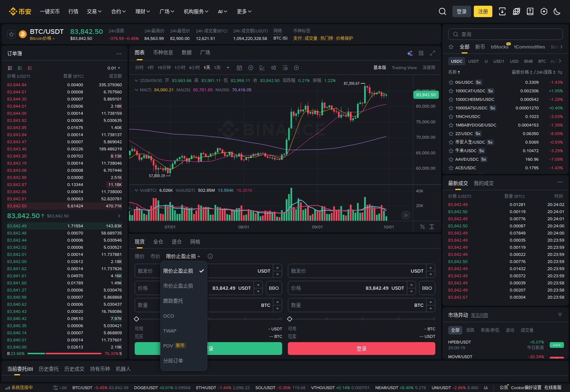Image resolution: width=570 pixels, height=392 pixels.
Task: Open the AI sparkle icon above the chart
Action: tap(410, 53)
